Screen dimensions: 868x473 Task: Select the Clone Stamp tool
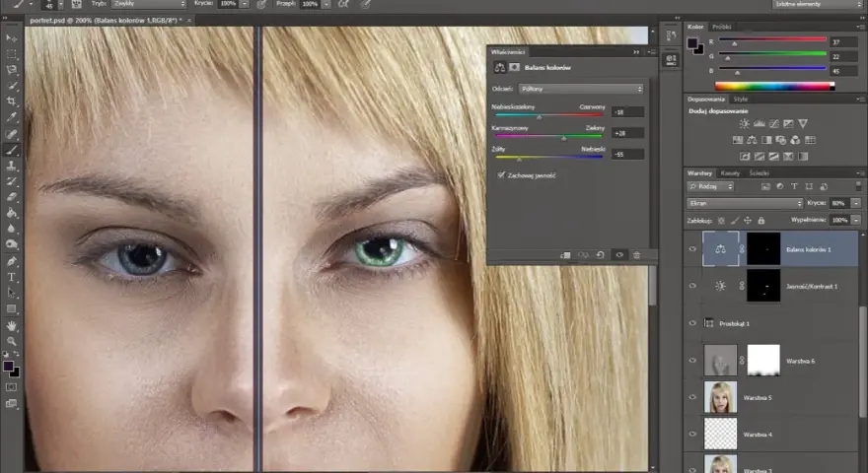(11, 166)
